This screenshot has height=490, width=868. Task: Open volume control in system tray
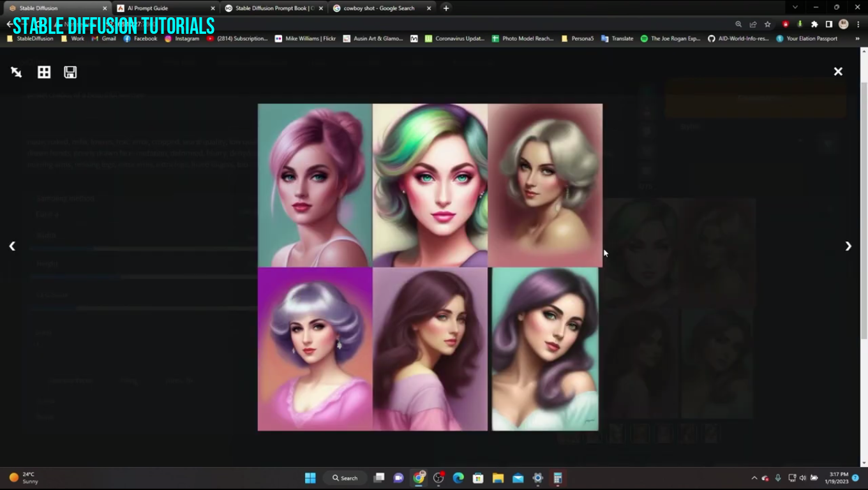tap(803, 478)
